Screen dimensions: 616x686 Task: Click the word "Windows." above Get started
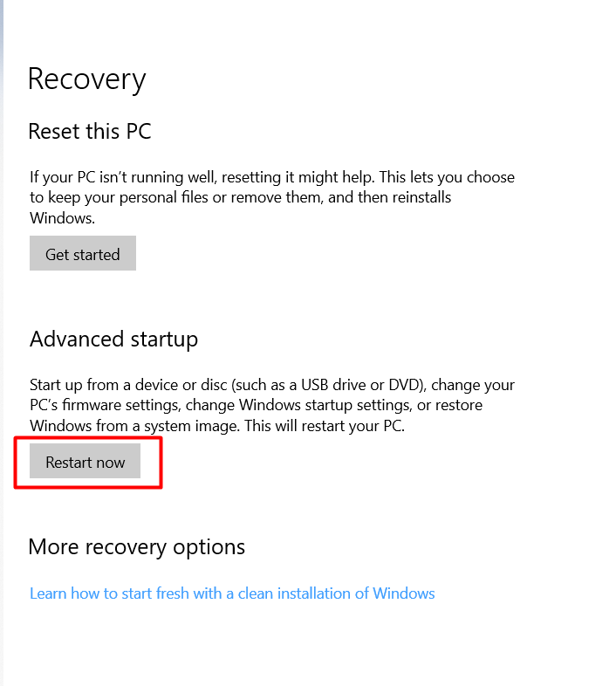tap(62, 218)
